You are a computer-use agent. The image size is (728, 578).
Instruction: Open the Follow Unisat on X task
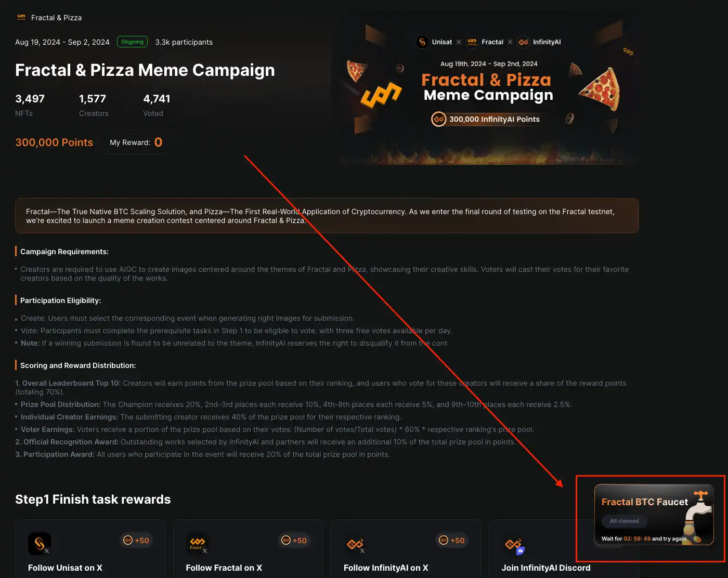(x=65, y=568)
